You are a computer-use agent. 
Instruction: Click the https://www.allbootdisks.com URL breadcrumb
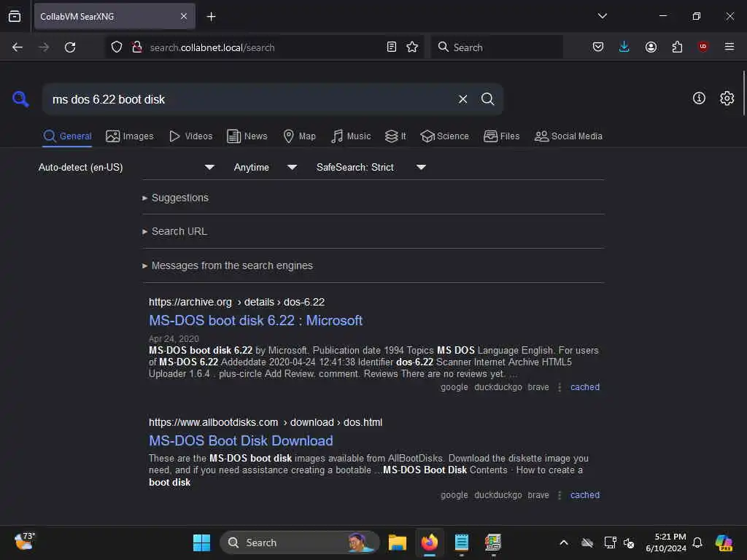[213, 422]
